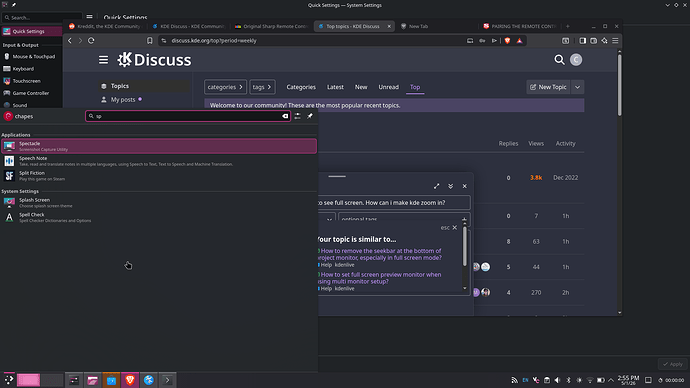Open Splash Screen settings result

click(x=159, y=202)
